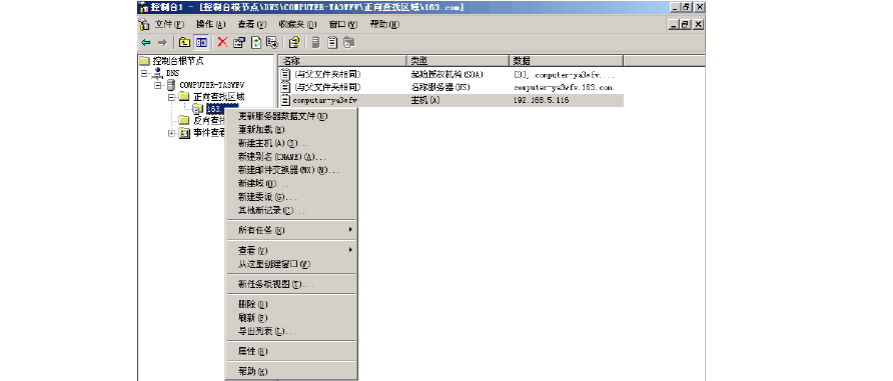
Task: Open the 查看(V) menu in the menu bar
Action: (252, 24)
